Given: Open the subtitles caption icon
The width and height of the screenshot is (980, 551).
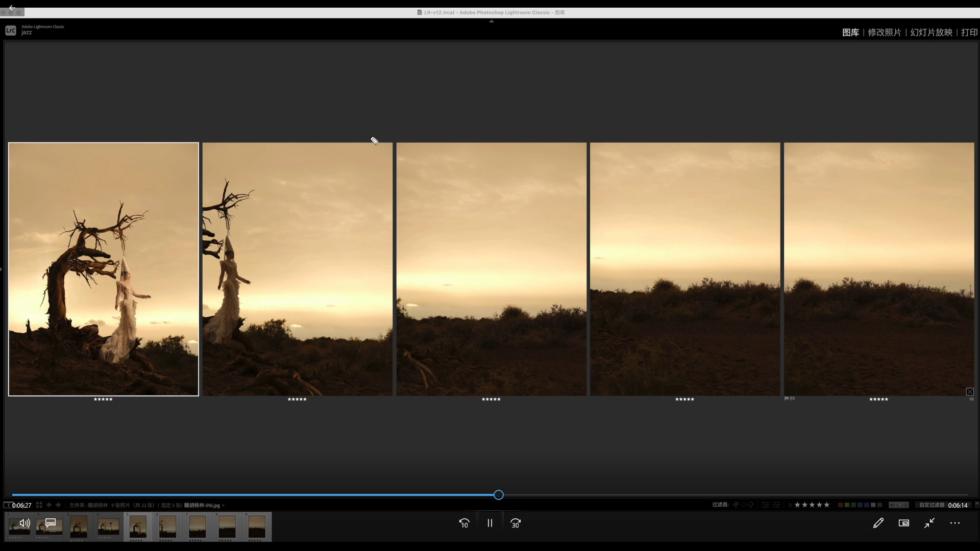Looking at the screenshot, I should (x=51, y=523).
